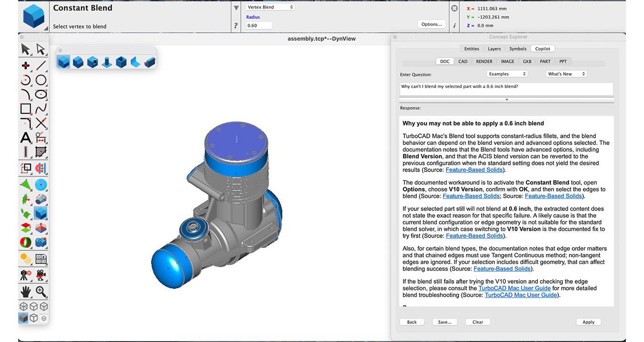The height and width of the screenshot is (342, 644).
Task: Select the blue sphere Solid primitive tool
Action: (41, 184)
